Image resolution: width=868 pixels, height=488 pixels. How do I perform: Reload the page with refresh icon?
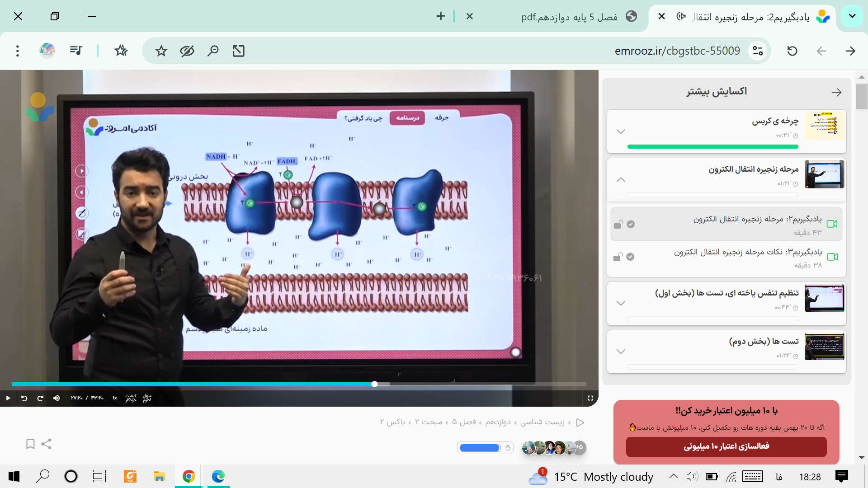click(792, 51)
